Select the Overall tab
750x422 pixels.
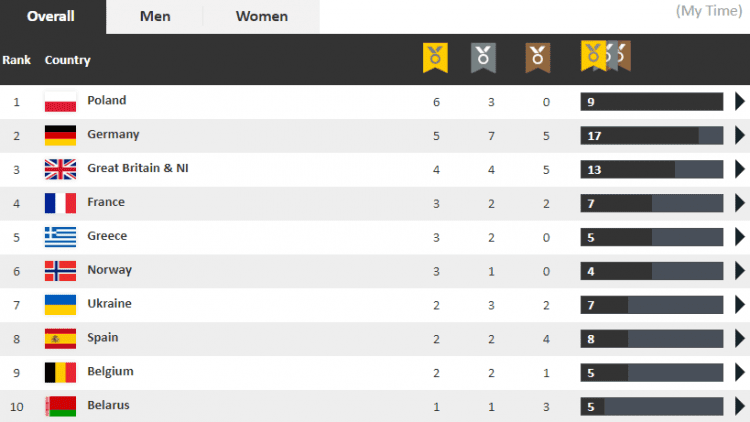click(51, 17)
